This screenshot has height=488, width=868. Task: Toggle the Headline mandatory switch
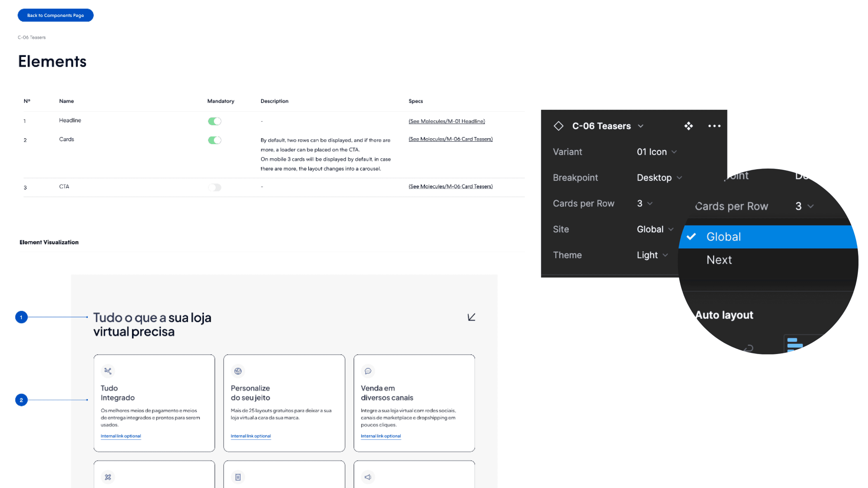(215, 121)
